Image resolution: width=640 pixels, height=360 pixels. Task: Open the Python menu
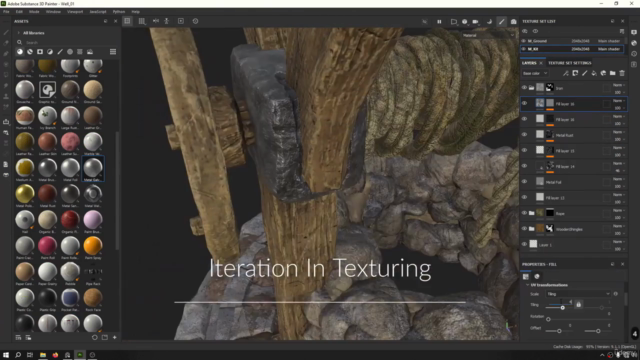[x=119, y=12]
